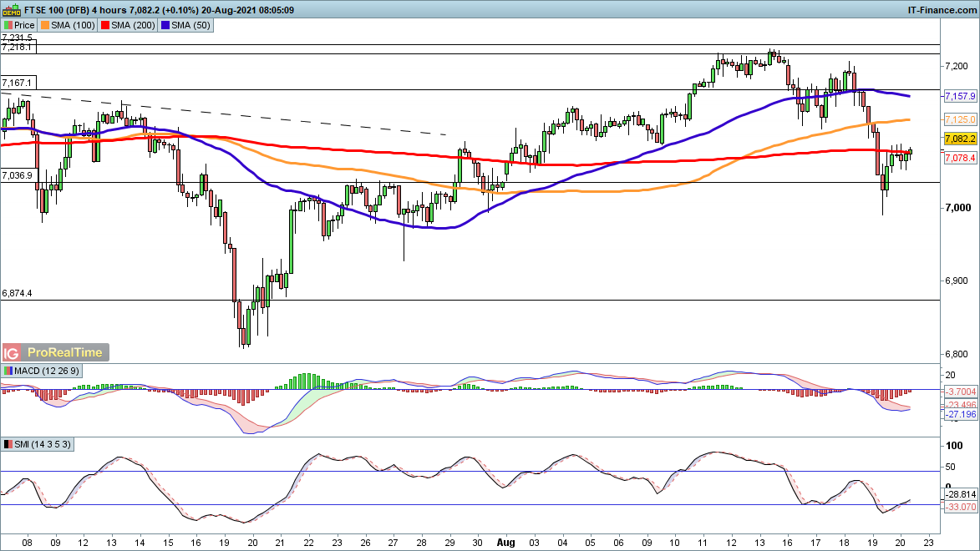The image size is (980, 551).
Task: Click the Price candlestick legend icon
Action: coord(8,25)
